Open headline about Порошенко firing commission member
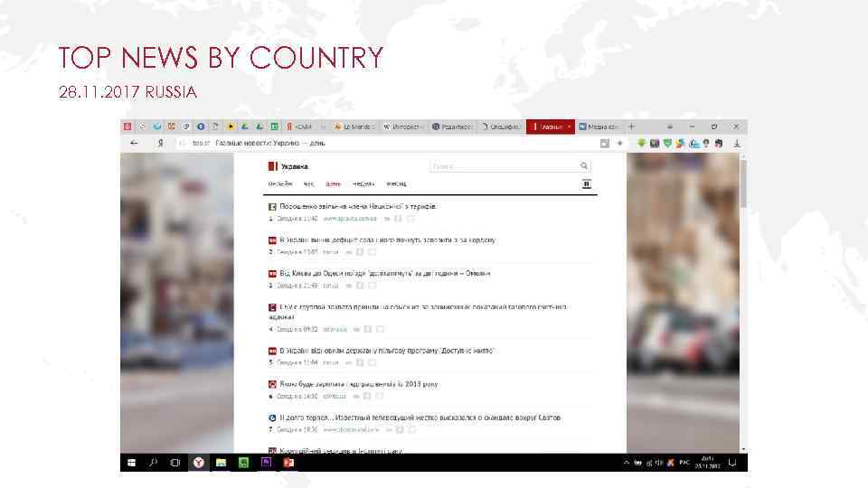The image size is (868, 488). 358,206
